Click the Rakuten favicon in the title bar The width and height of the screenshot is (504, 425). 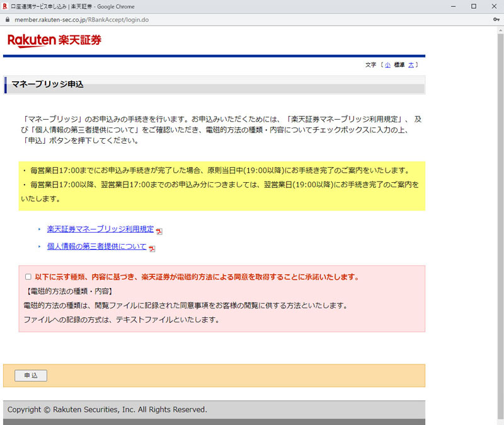pos(5,6)
